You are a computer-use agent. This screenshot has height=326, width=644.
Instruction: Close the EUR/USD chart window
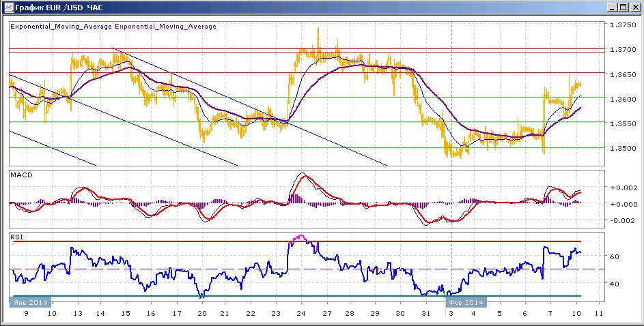[x=634, y=7]
